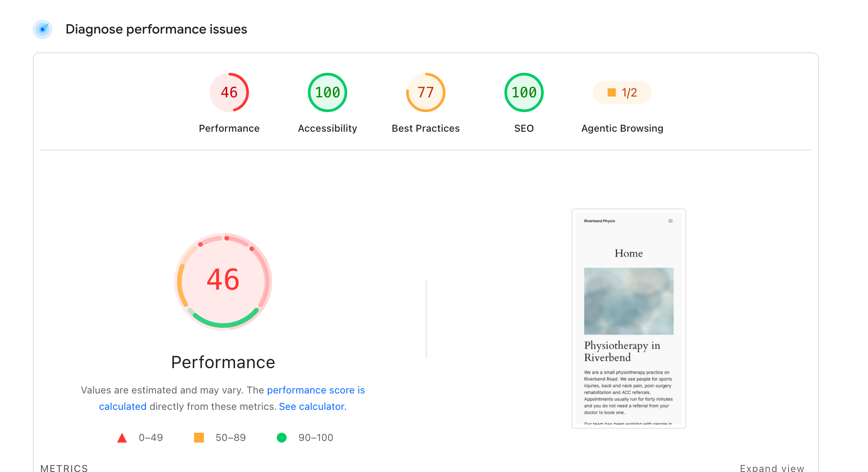The height and width of the screenshot is (472, 868).
Task: Click the 'Accessibility' category label
Action: (328, 128)
